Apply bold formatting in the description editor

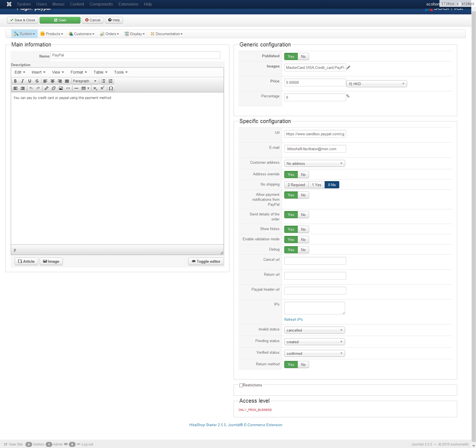[15, 81]
